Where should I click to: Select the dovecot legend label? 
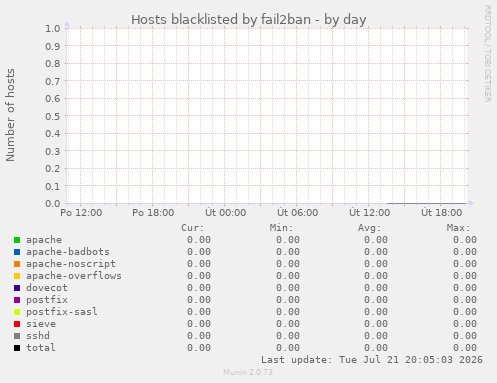click(47, 288)
